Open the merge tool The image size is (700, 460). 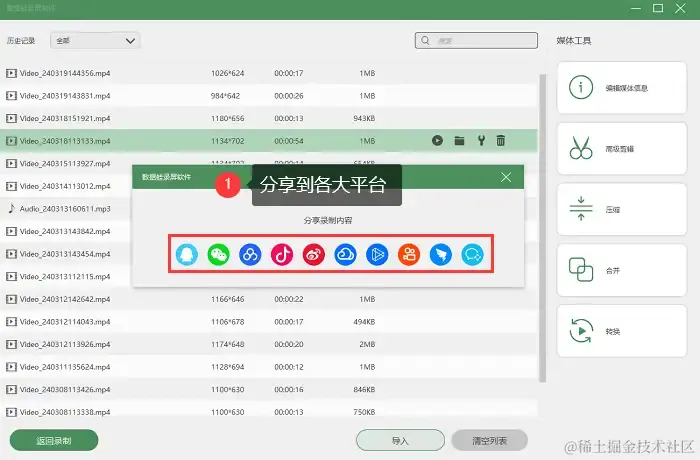[621, 270]
